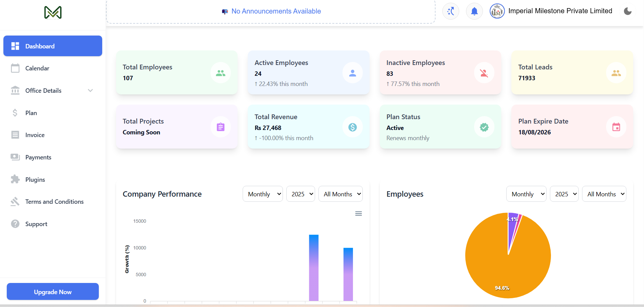Open the Payments section in the sidebar
Viewport: 644px width, 307px height.
pos(39,157)
